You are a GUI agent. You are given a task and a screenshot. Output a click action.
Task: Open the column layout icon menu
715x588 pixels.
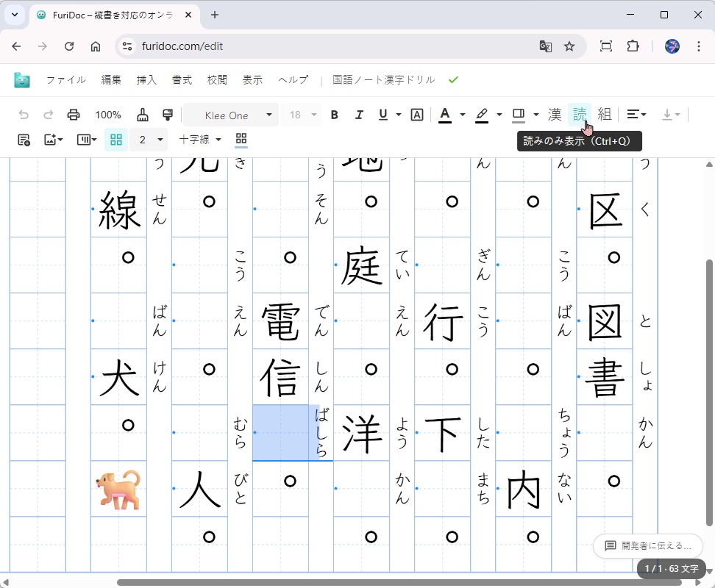click(87, 140)
